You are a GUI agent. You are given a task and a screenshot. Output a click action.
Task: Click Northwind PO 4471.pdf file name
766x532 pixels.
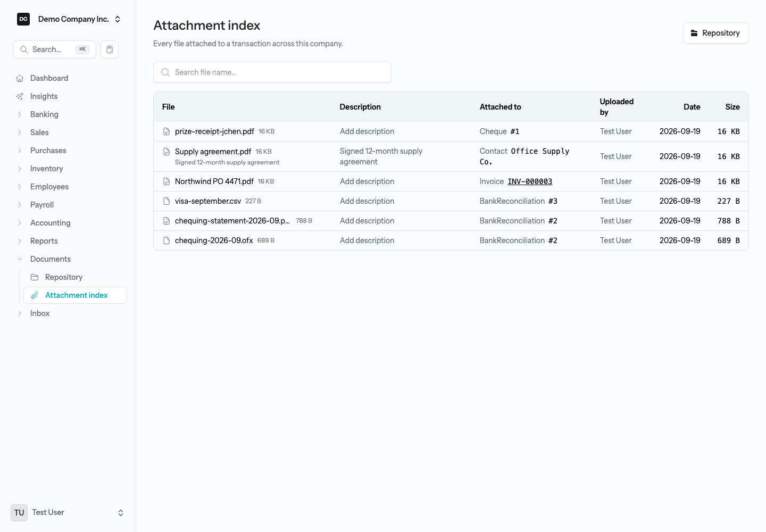[214, 181]
